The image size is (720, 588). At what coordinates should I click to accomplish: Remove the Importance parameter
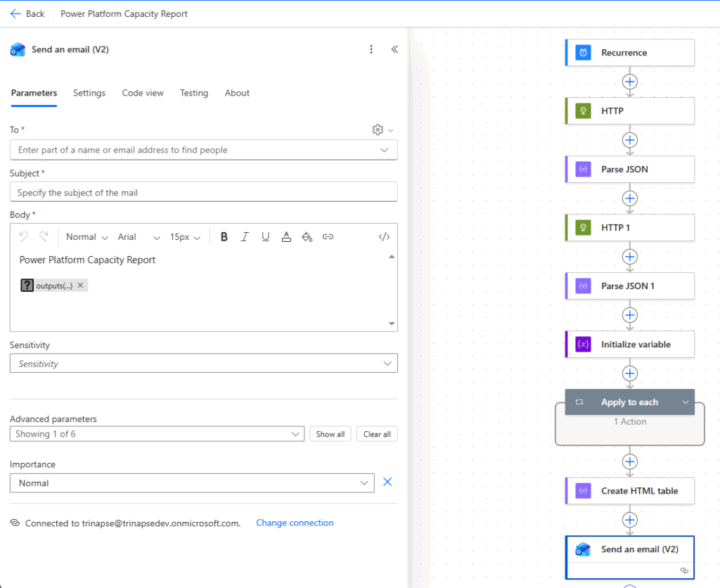(387, 482)
